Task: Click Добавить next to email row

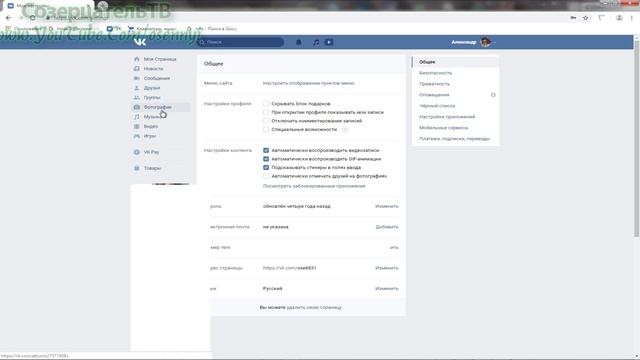Action: coord(387,227)
